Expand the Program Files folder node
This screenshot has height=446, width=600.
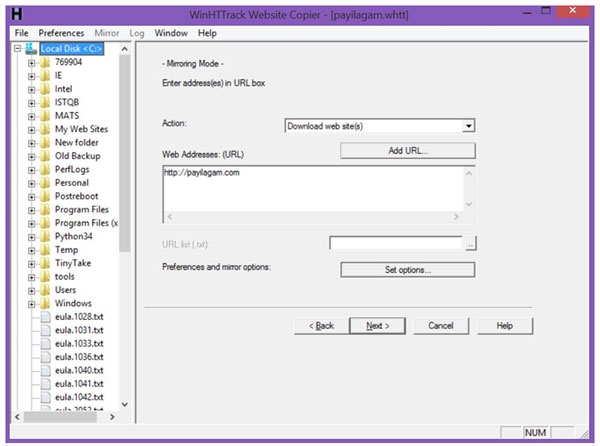click(x=31, y=210)
